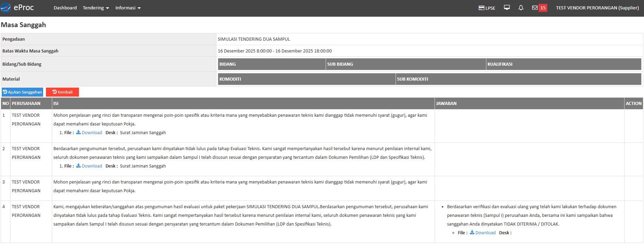The width and height of the screenshot is (644, 244).
Task: Click the Batas Waktu date range value
Action: click(x=275, y=51)
